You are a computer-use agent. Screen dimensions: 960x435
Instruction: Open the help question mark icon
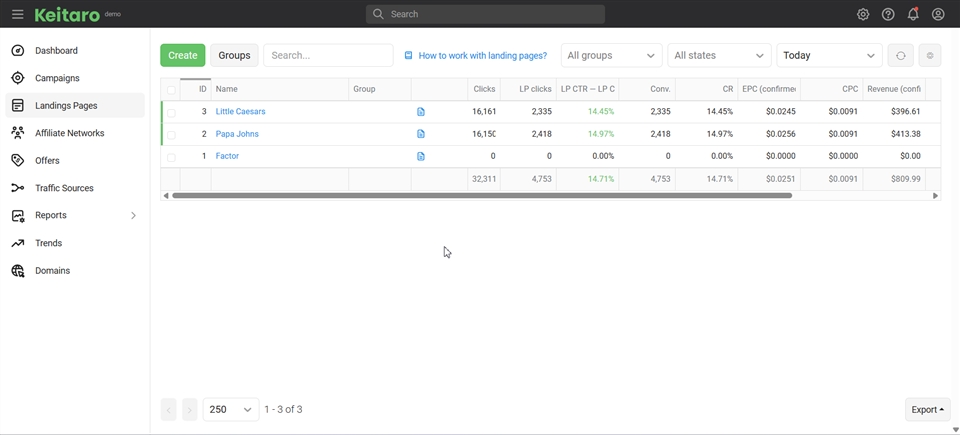point(888,14)
